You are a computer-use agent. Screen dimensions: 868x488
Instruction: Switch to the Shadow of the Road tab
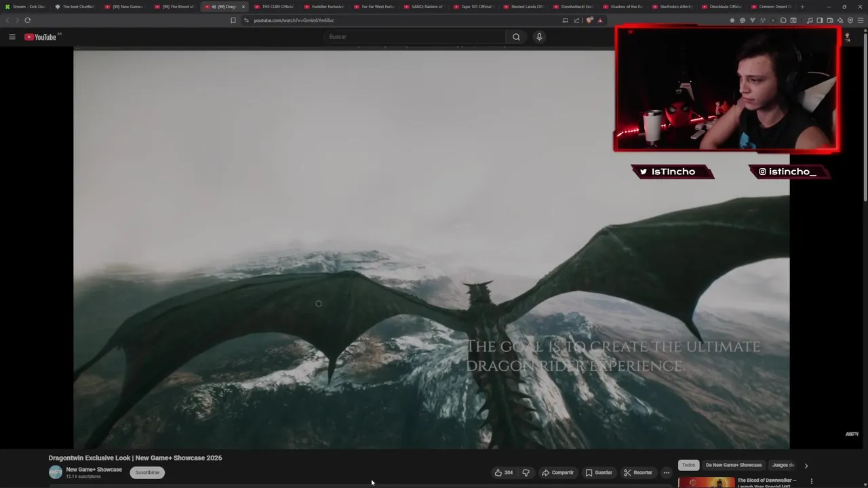pyautogui.click(x=624, y=7)
